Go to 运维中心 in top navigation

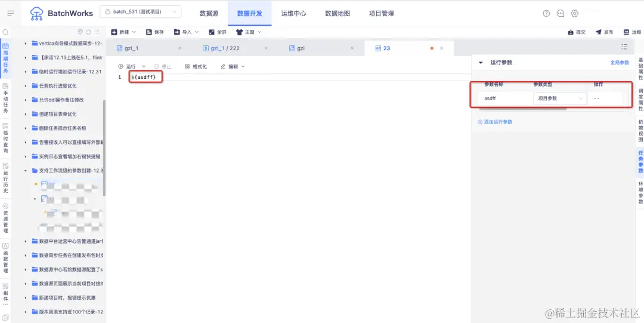point(293,13)
